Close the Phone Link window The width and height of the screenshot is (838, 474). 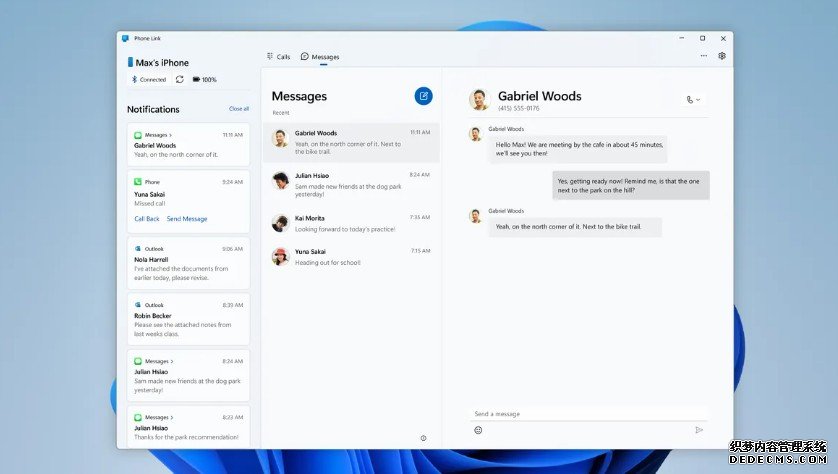click(x=723, y=38)
